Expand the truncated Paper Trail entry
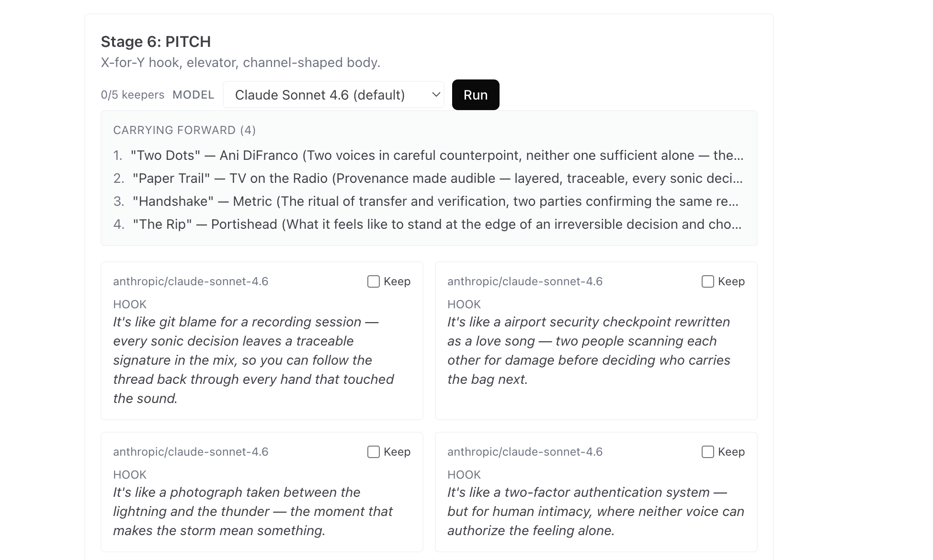 click(x=437, y=178)
